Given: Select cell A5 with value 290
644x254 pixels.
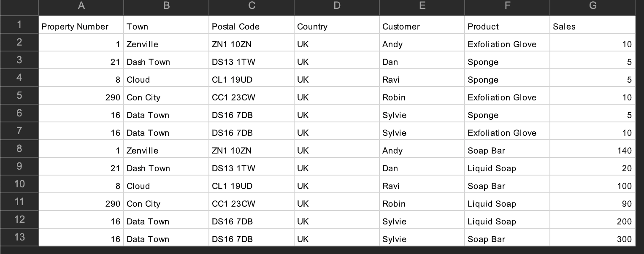Looking at the screenshot, I should tap(81, 97).
